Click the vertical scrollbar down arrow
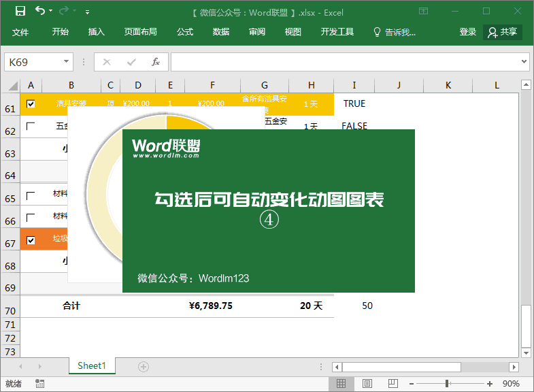The image size is (534, 392). 526,353
